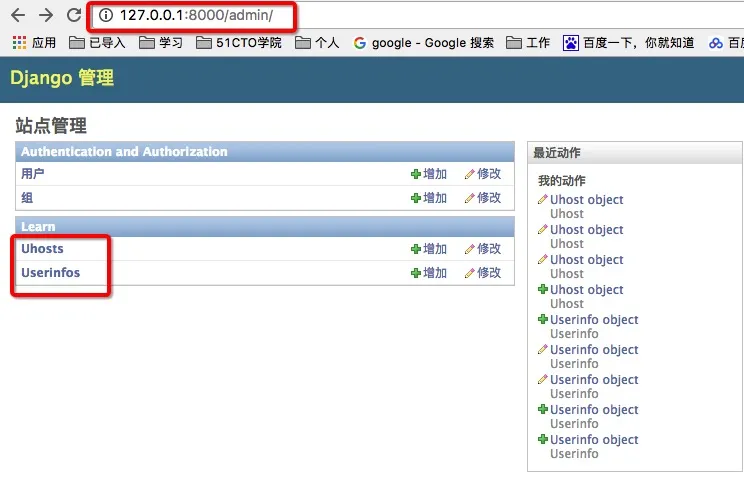Open the 已导入 bookmark folder

[97, 43]
